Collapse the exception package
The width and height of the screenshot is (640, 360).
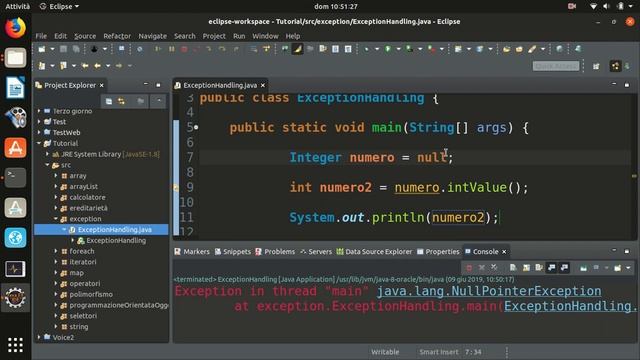[56, 219]
